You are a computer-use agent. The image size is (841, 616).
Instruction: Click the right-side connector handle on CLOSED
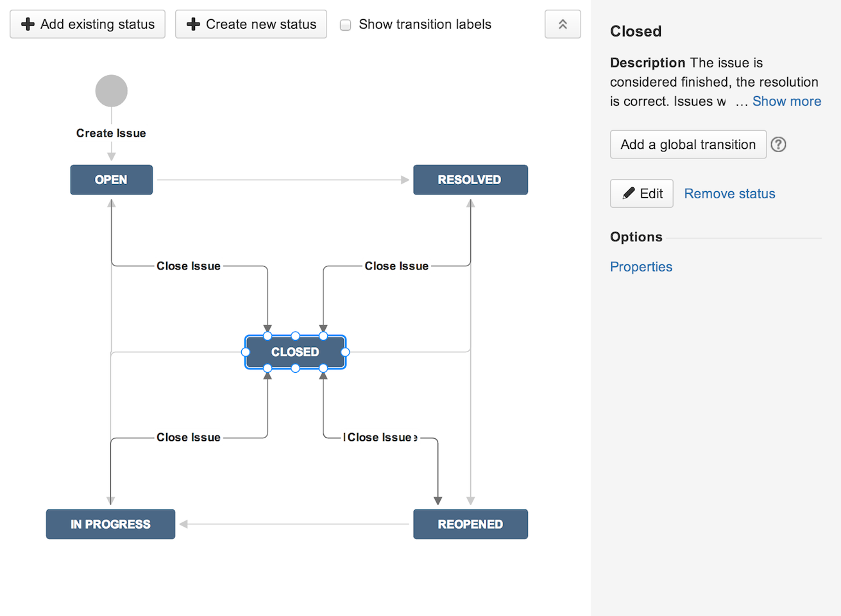coord(345,352)
